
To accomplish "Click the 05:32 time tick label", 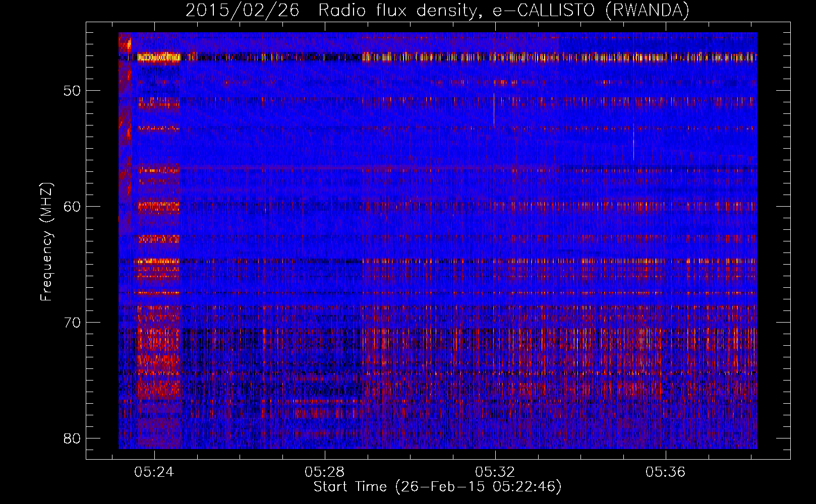I will 495,472.
